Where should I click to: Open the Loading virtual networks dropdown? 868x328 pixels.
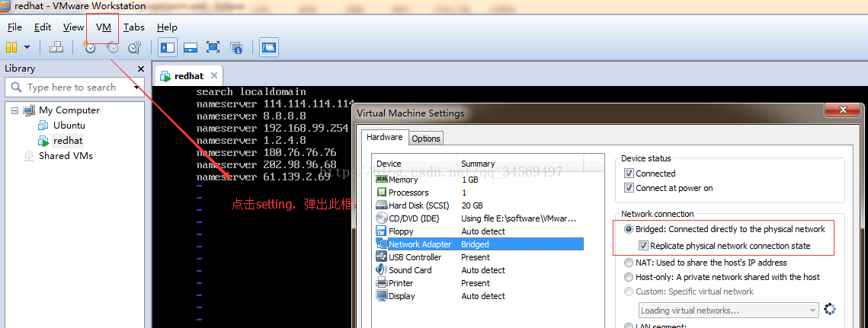pyautogui.click(x=729, y=310)
